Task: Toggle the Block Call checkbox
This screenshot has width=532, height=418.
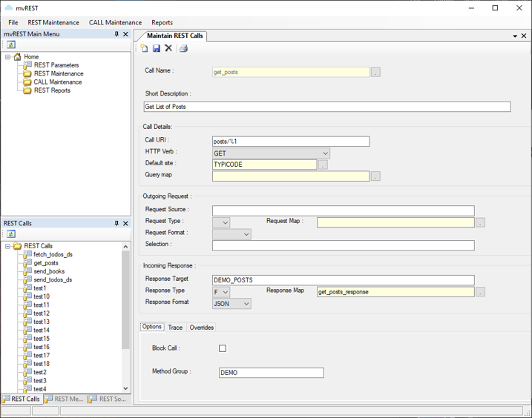Action: point(223,348)
